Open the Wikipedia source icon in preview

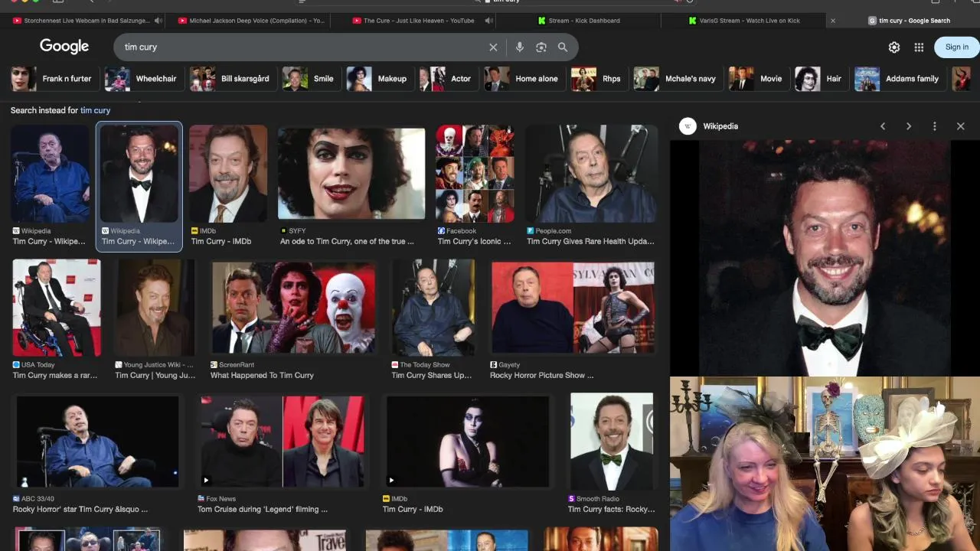[x=688, y=126]
